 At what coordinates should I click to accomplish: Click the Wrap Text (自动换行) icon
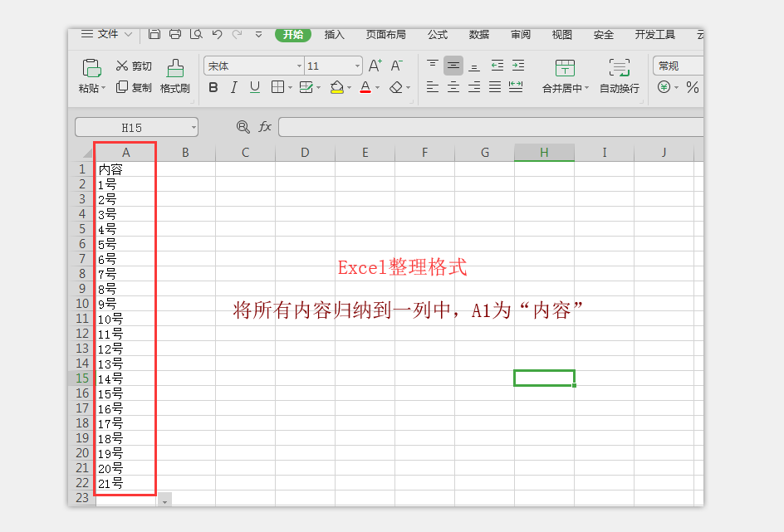619,67
